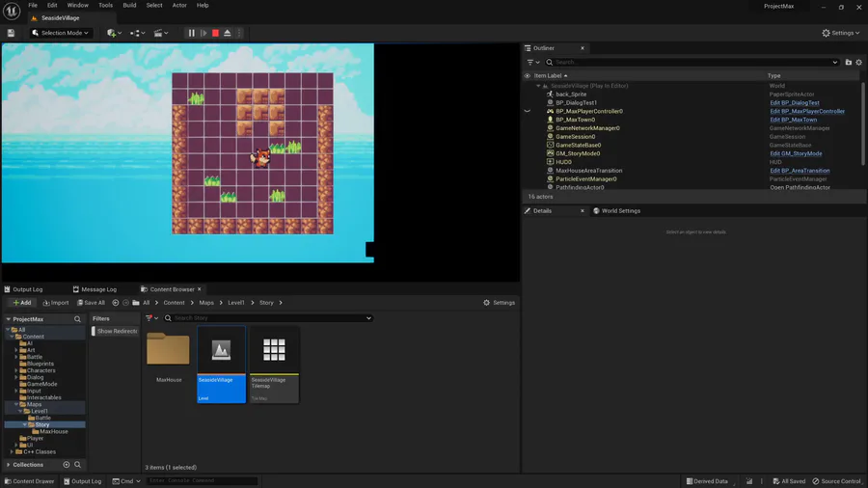Screen dimensions: 868x488
Task: Open Content Browser Settings
Action: click(499, 303)
